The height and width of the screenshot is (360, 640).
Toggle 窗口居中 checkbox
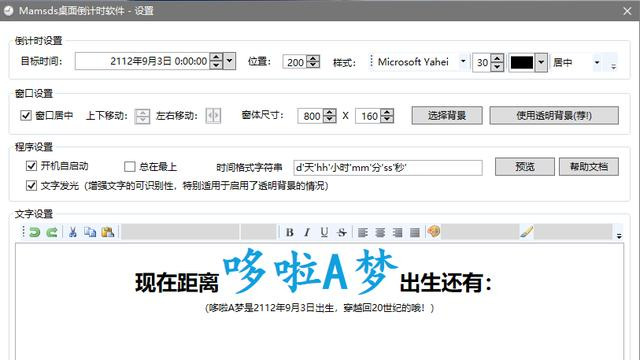[26, 116]
